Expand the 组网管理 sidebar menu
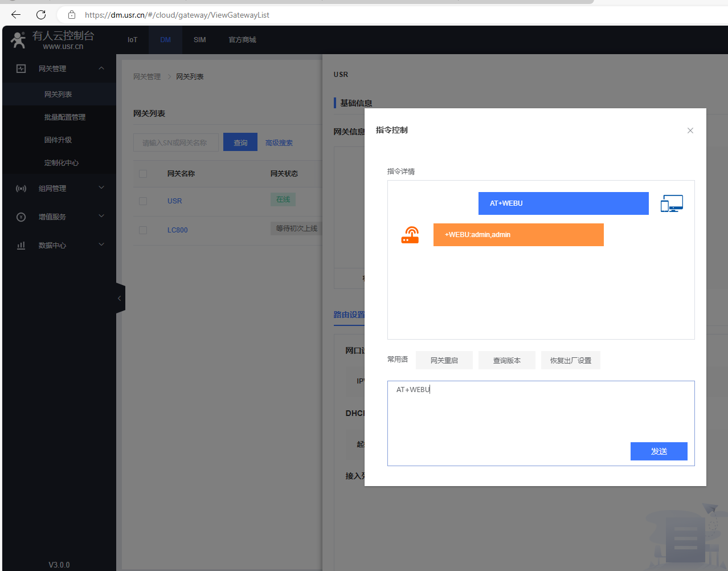Viewport: 728px width, 571px height. [101, 187]
